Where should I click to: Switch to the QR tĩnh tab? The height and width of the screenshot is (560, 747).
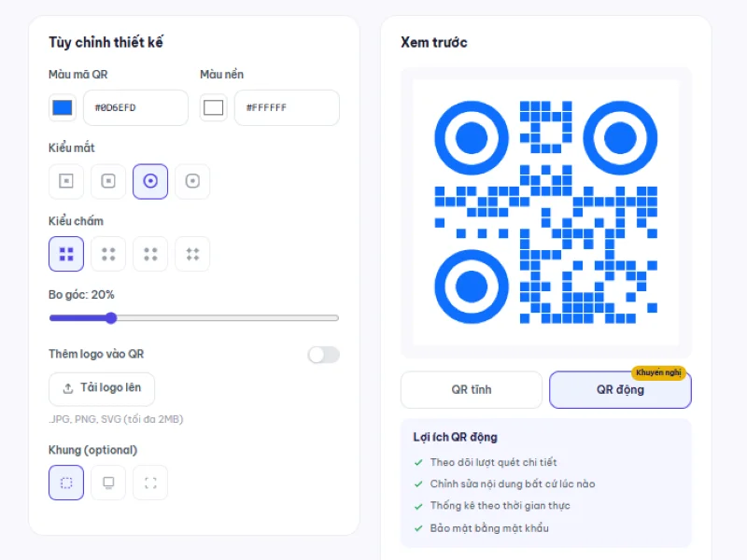pos(472,390)
